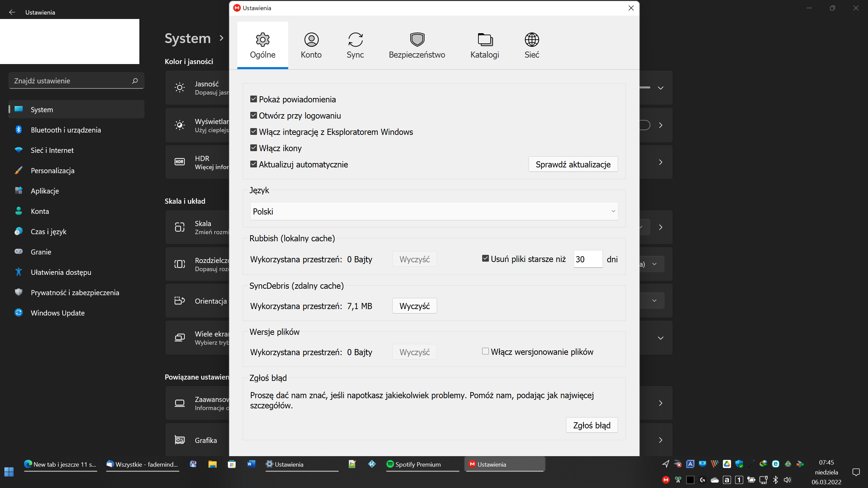Open File Explorer from the taskbar

(212, 464)
